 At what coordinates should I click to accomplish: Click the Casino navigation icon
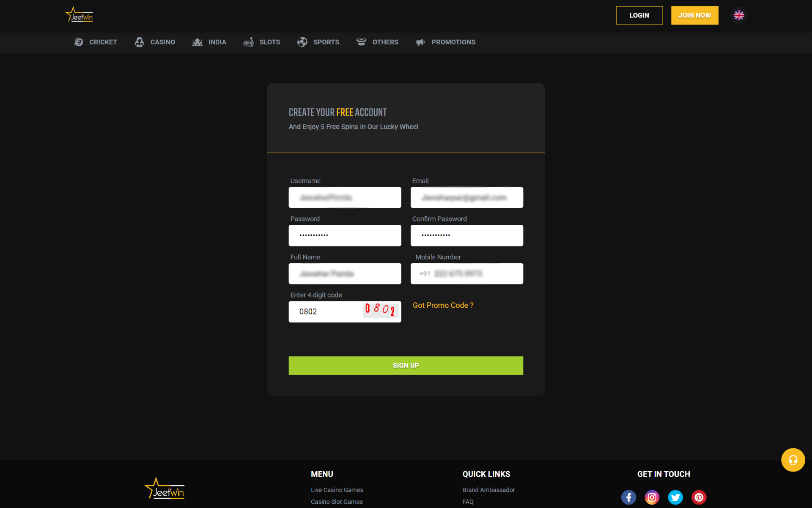[140, 42]
